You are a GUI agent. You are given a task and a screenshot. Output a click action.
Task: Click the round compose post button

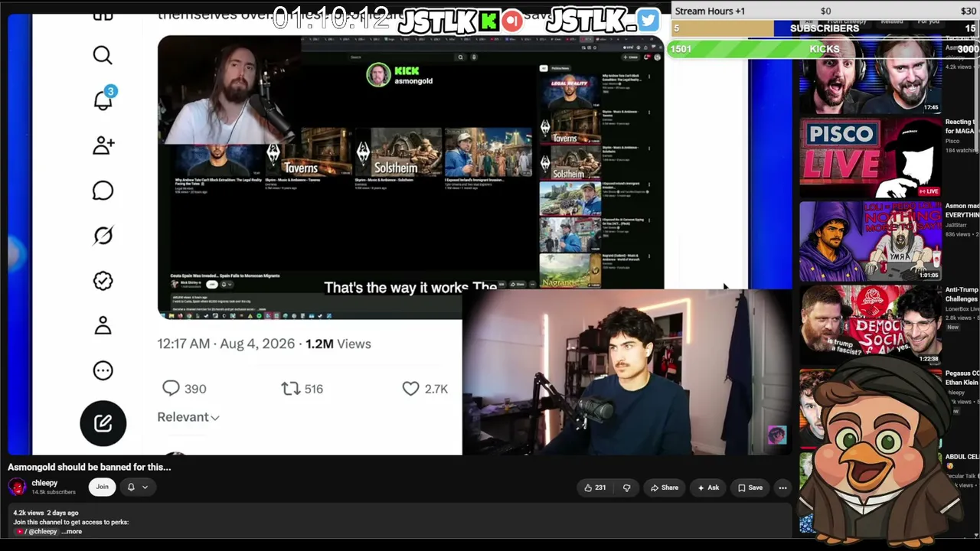[103, 423]
